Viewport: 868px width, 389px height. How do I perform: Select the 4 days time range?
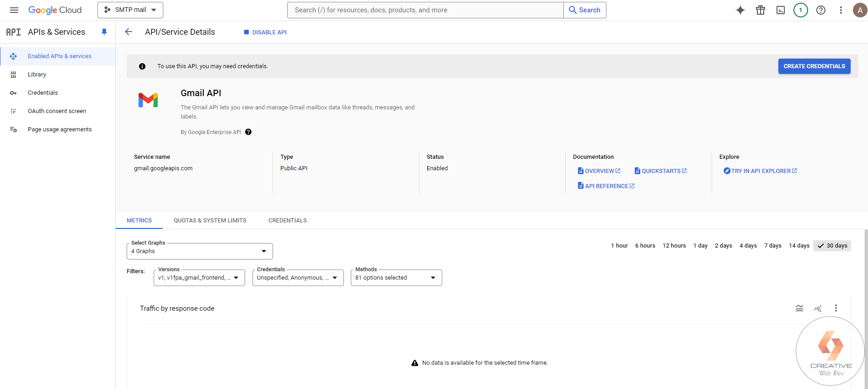[x=748, y=246]
